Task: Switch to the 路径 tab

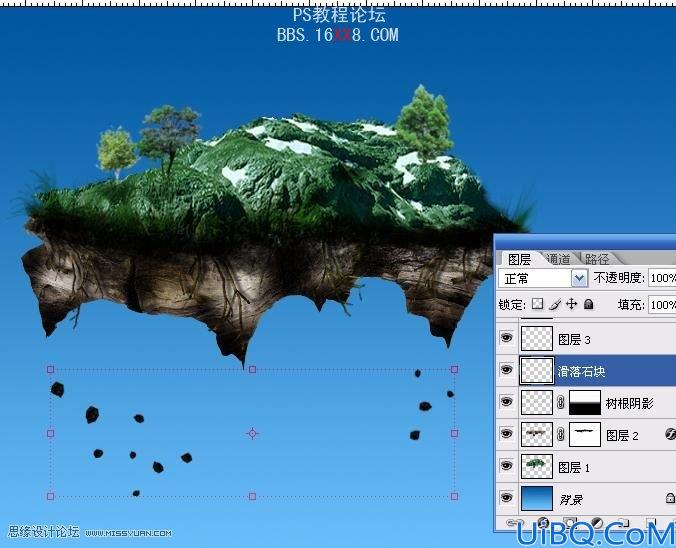Action: pos(597,259)
